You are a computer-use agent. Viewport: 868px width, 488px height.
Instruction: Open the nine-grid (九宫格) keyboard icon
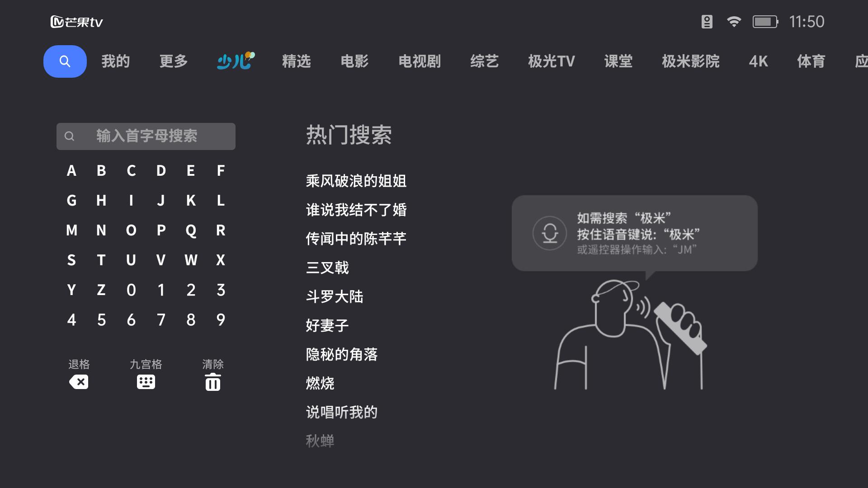click(146, 382)
